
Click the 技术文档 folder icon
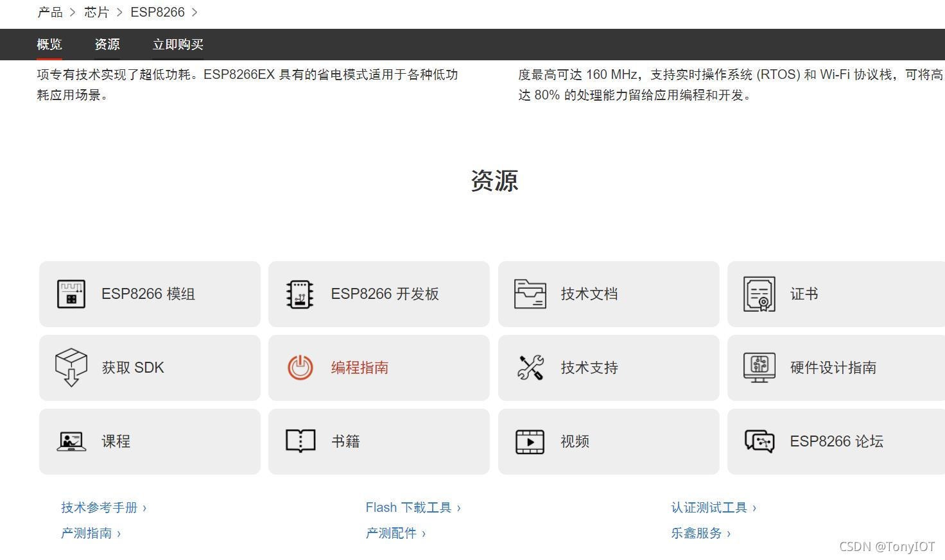(x=530, y=294)
